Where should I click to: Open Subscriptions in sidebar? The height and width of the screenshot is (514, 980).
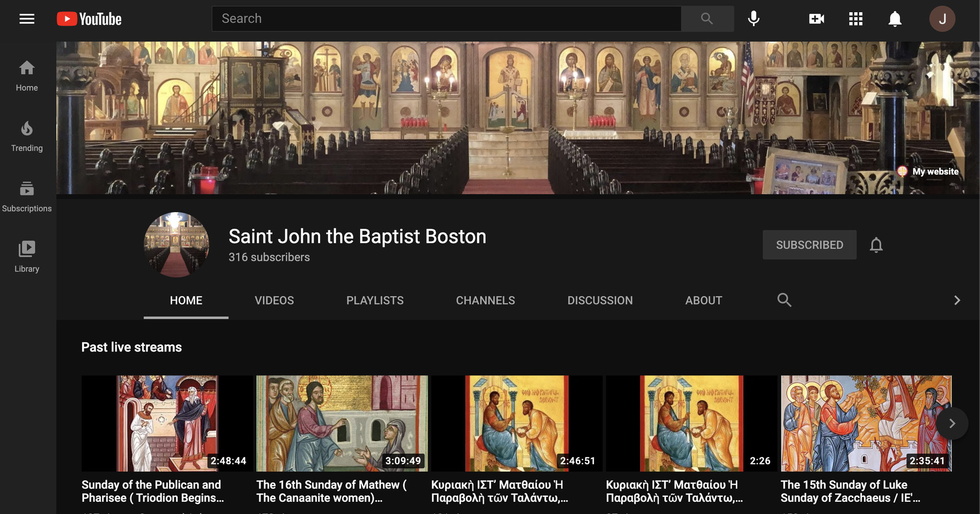click(27, 197)
